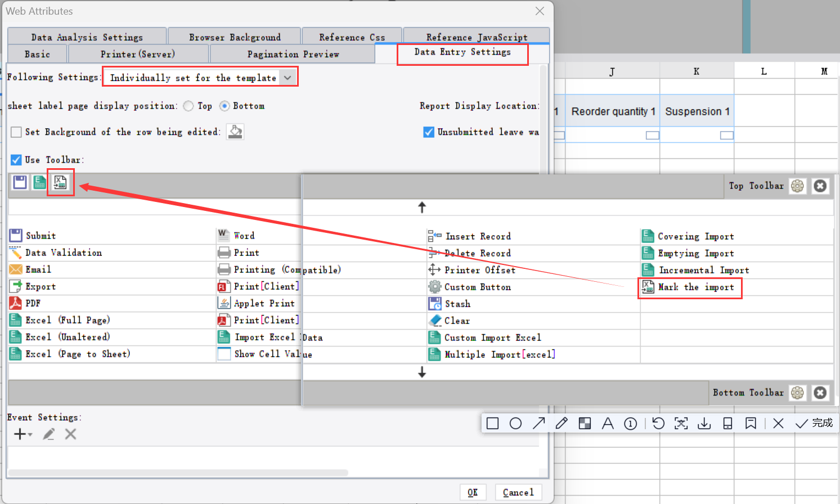Select the Email tool item

[x=16, y=269]
